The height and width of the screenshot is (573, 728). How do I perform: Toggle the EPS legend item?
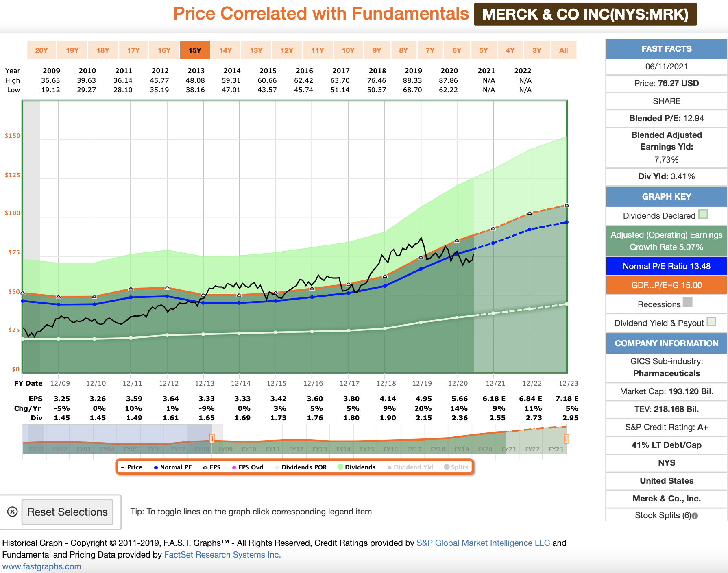tap(211, 467)
